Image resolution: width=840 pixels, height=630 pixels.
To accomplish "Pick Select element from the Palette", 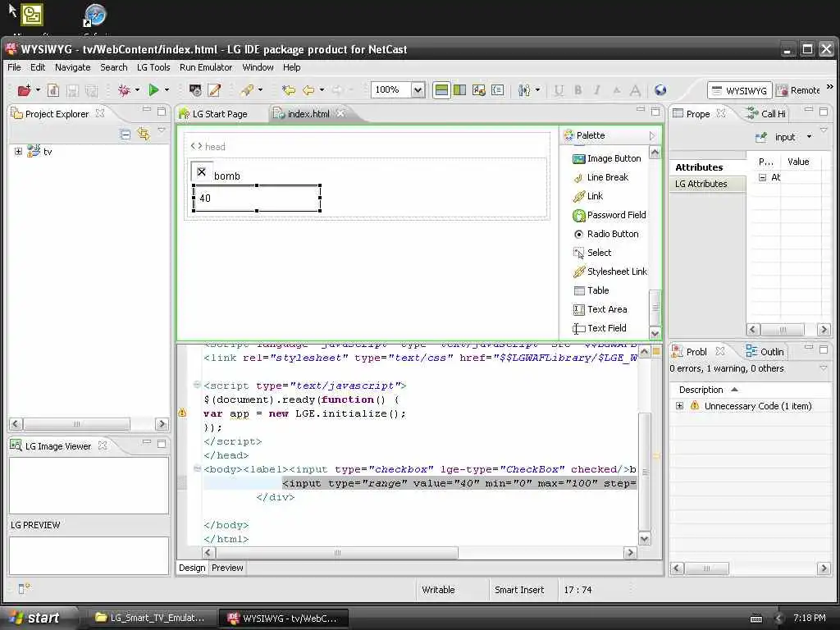I will (x=592, y=253).
